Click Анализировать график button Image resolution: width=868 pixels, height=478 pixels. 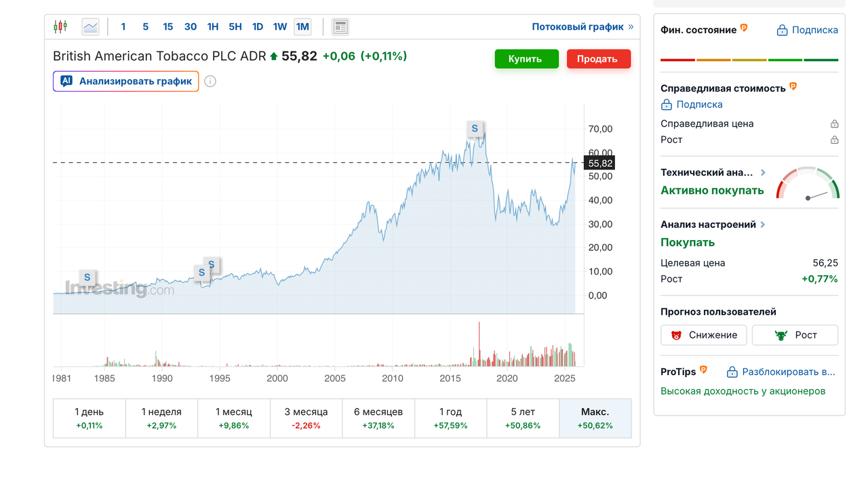[126, 81]
